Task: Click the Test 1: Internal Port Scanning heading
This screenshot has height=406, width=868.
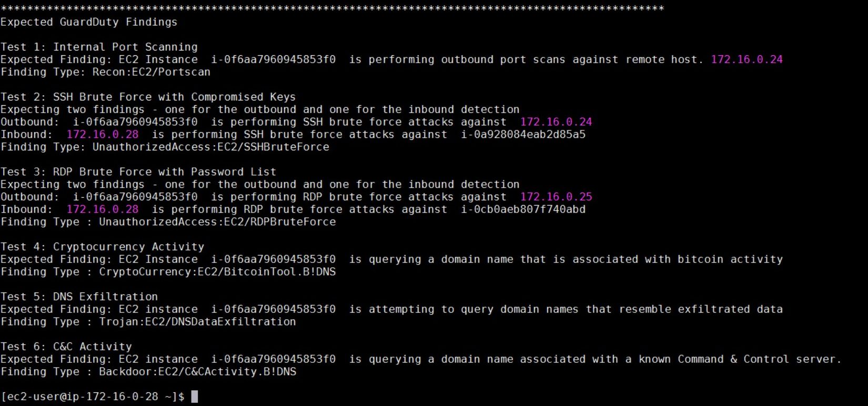Action: 99,47
